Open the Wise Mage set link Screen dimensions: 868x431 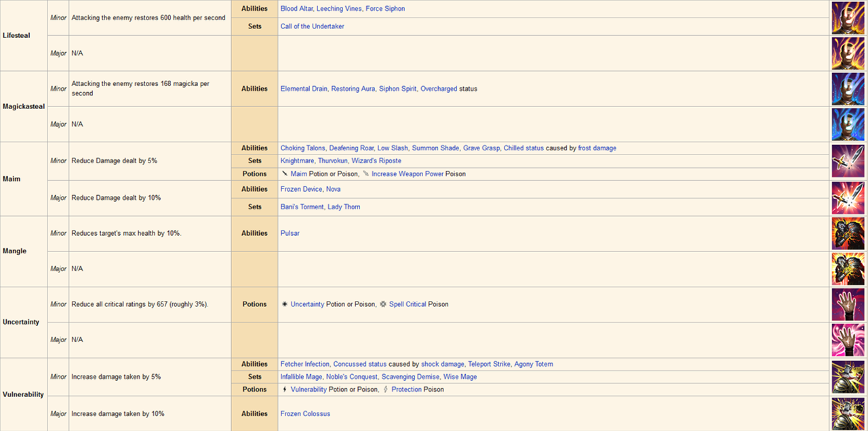click(x=460, y=377)
